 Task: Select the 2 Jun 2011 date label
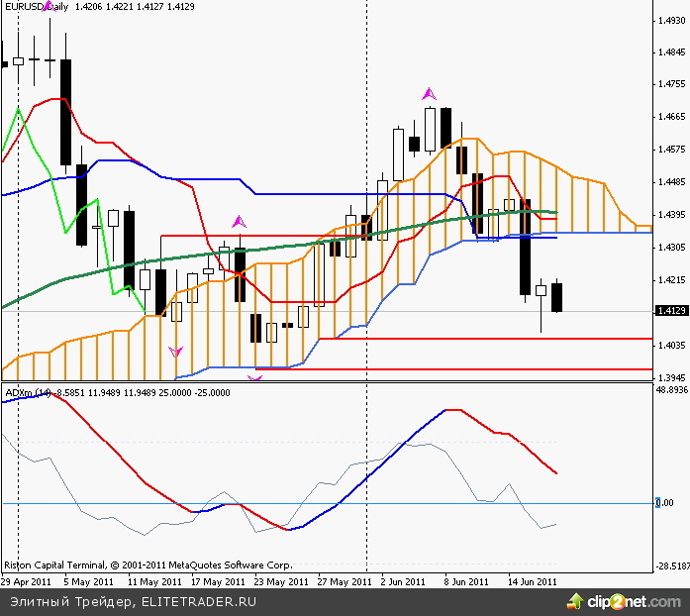404,582
